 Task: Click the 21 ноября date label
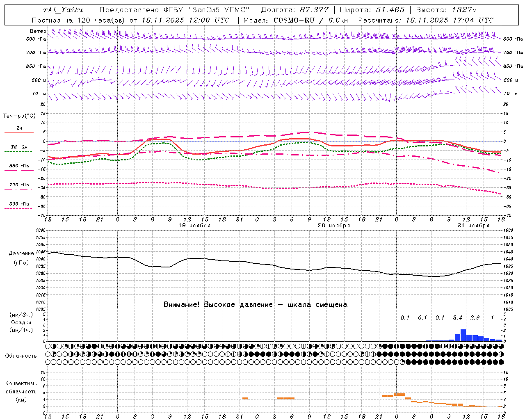pyautogui.click(x=473, y=226)
